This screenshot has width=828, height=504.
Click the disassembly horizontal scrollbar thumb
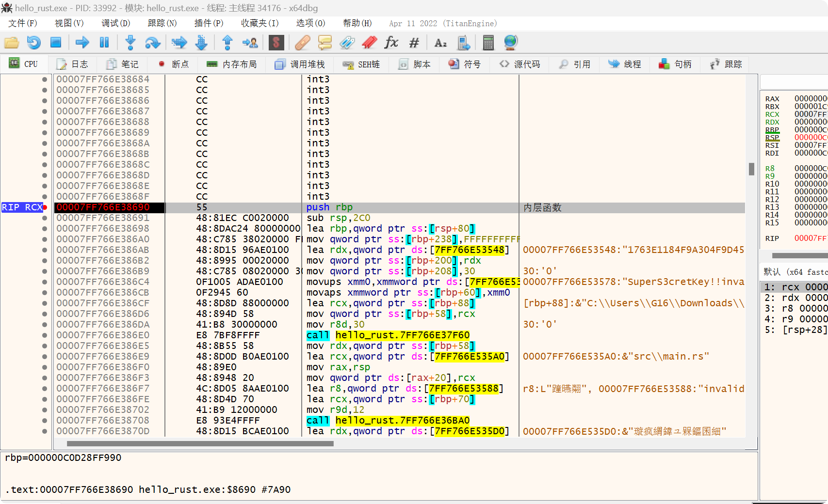(x=200, y=443)
